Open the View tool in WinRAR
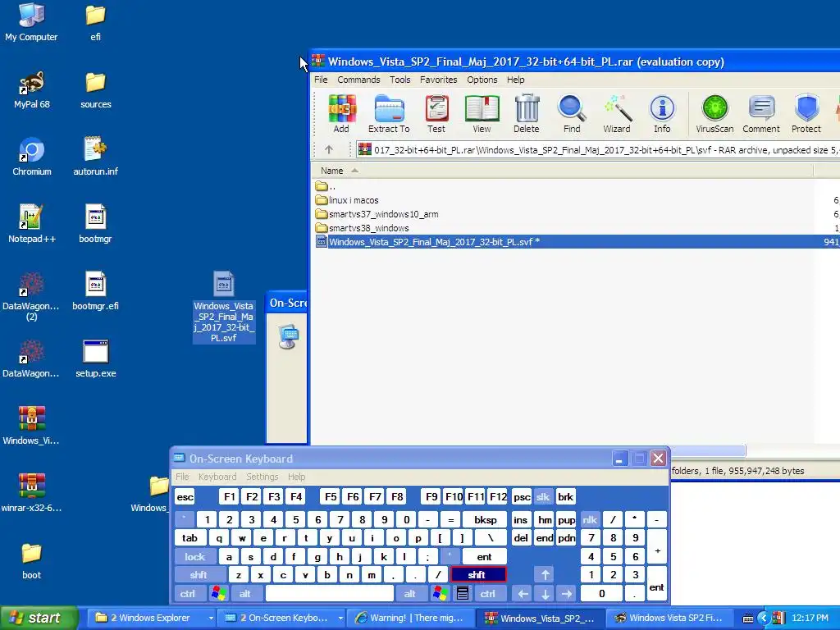This screenshot has height=630, width=840. (482, 113)
